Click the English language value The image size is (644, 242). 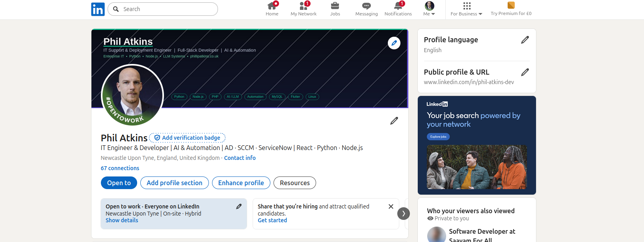tap(433, 50)
